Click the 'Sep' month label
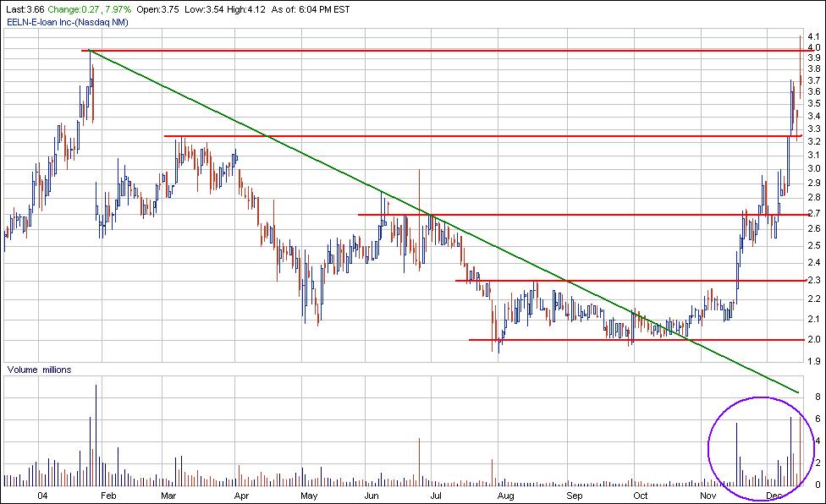 pos(575,496)
